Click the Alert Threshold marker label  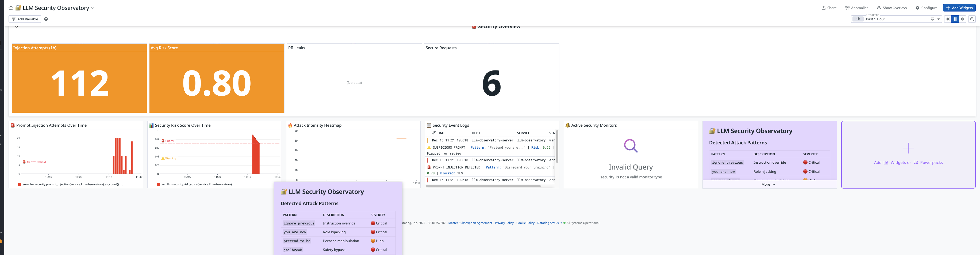[x=34, y=162]
